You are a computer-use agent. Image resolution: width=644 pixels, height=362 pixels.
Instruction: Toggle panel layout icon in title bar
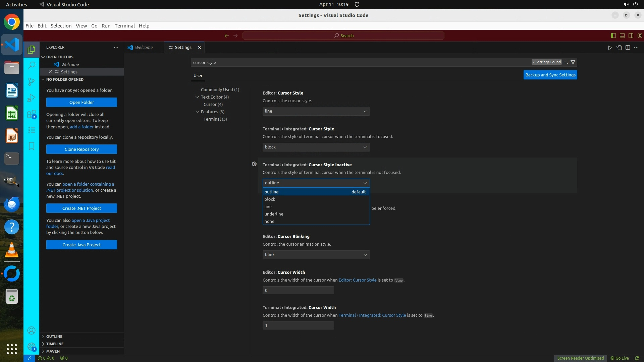coord(622,36)
